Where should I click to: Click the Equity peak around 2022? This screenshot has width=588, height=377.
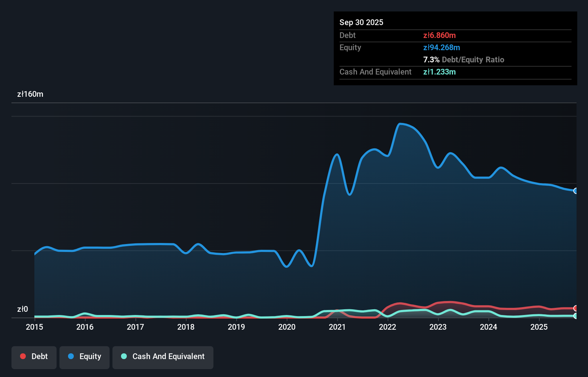click(402, 124)
